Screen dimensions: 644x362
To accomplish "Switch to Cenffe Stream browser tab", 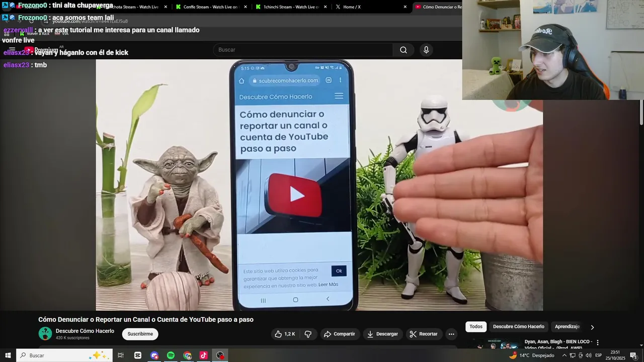I will (x=210, y=7).
